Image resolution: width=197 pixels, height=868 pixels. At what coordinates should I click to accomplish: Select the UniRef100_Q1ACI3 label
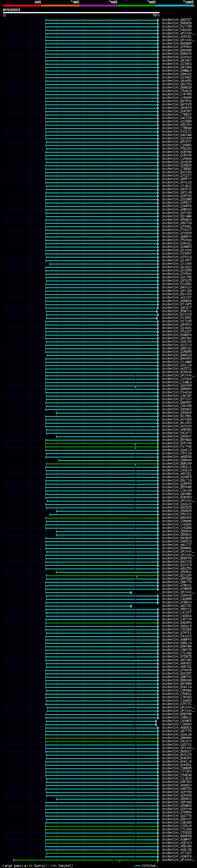click(x=177, y=450)
